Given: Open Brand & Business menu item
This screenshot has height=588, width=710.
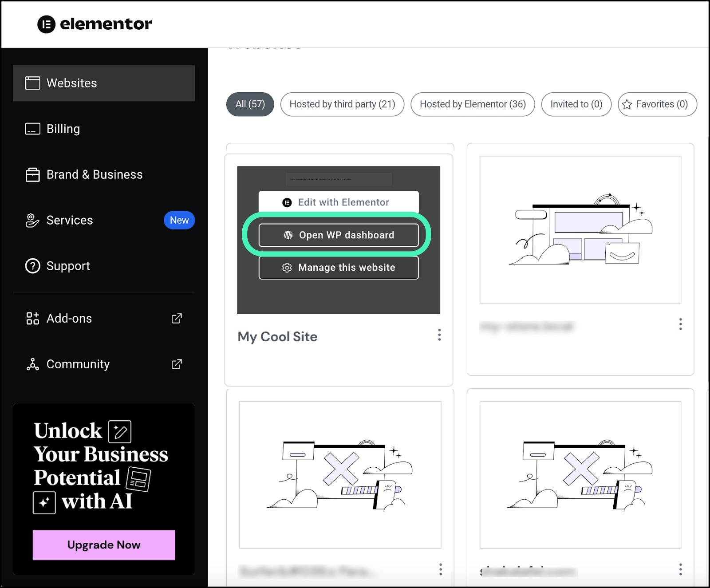Looking at the screenshot, I should tap(104, 174).
